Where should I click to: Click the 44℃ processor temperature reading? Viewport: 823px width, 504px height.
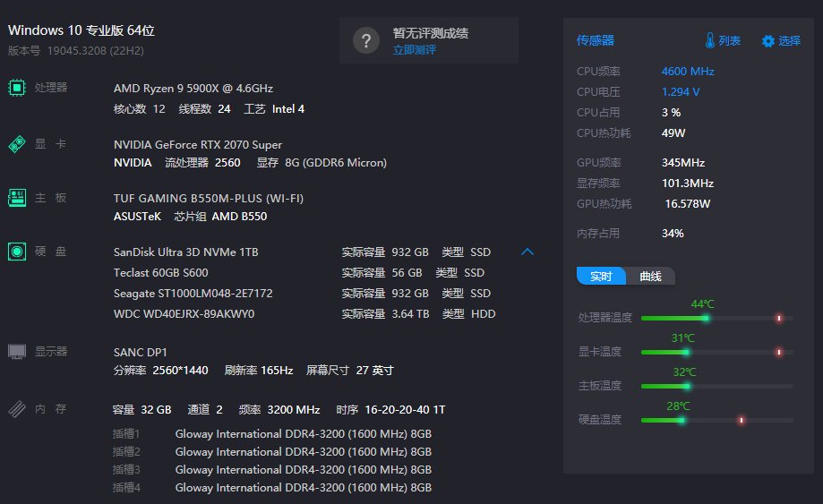click(x=702, y=304)
